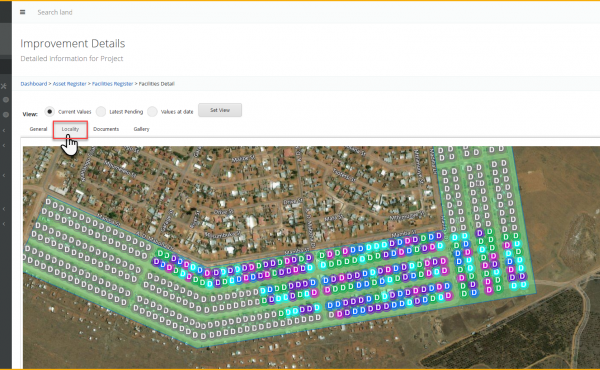The height and width of the screenshot is (370, 600).
Task: Go to Facilities Register breadcrumb
Action: 112,84
